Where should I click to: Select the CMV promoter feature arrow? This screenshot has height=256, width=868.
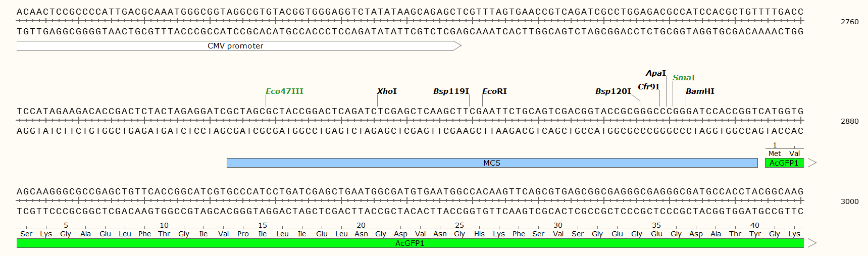point(235,46)
